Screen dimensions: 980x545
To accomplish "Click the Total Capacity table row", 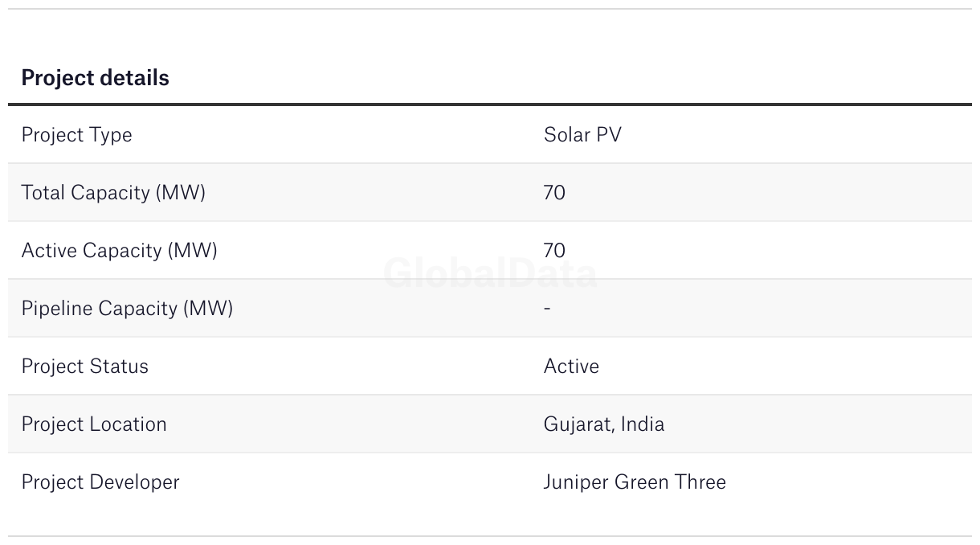I will click(490, 192).
